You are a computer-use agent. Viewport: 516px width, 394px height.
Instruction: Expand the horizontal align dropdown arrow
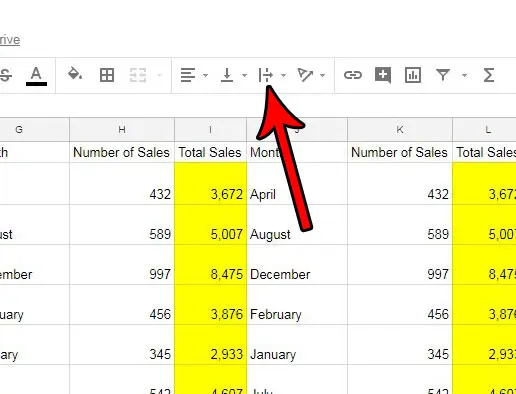tap(205, 75)
